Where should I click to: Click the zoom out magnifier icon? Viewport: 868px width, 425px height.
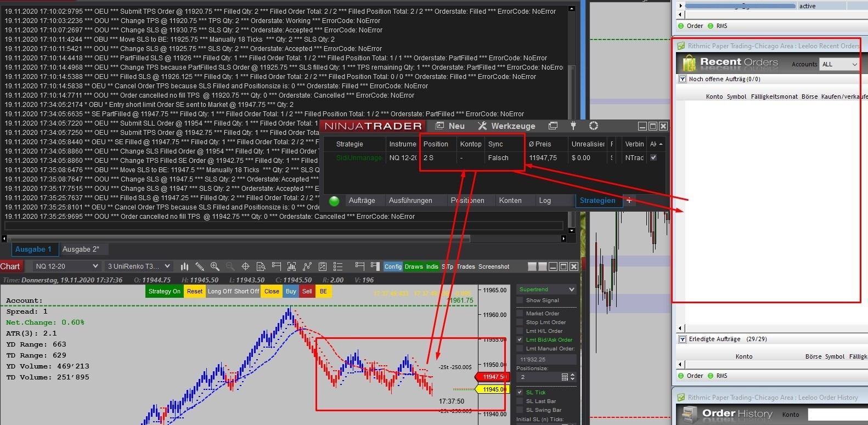coord(230,267)
